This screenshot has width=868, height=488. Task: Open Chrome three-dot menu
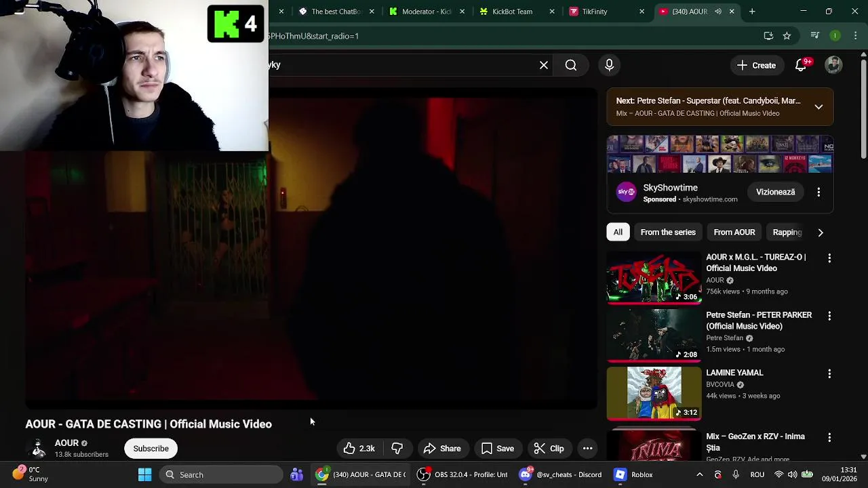(856, 36)
